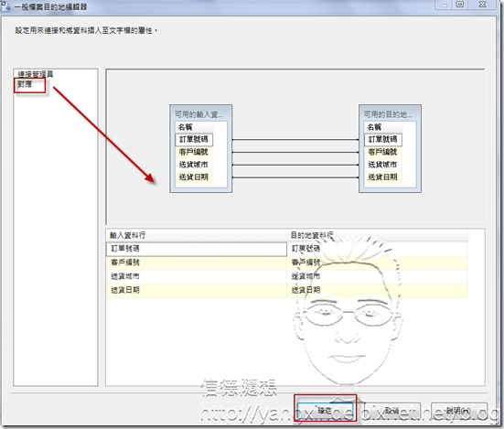Select 送貨城市 cell in input column grid
This screenshot has height=429, width=504.
pyautogui.click(x=197, y=276)
